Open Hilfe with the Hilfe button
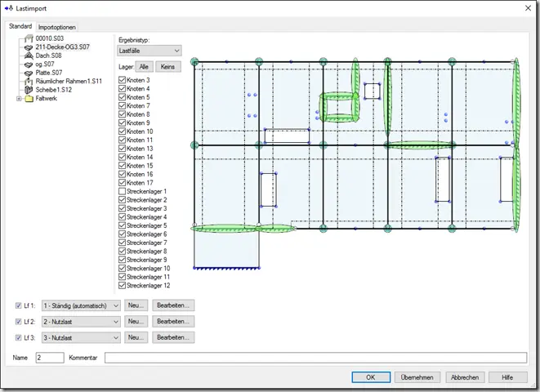 (507, 377)
